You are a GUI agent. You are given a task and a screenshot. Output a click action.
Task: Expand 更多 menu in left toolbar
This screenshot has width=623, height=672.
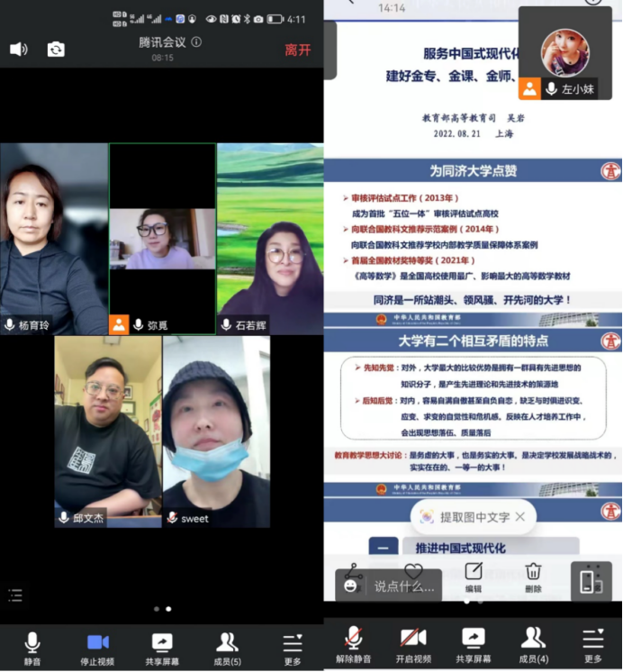292,648
